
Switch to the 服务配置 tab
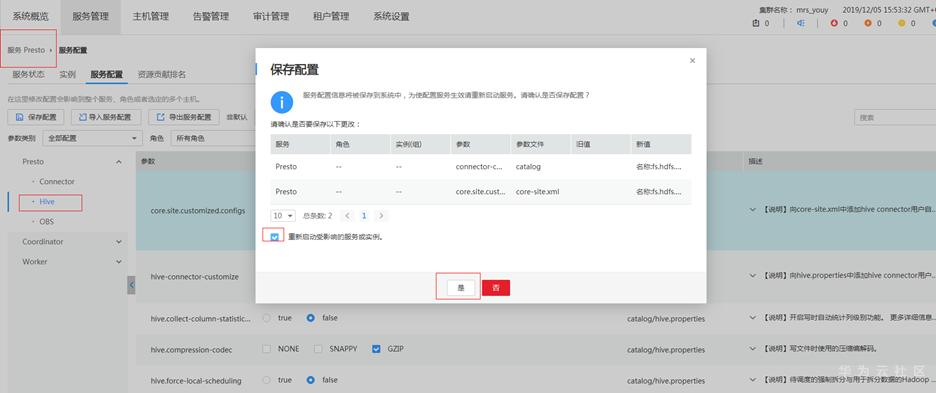point(106,75)
